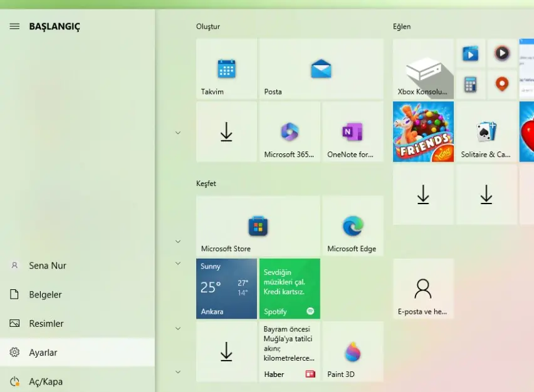Launch Microsoft Edge from its tile
Image resolution: width=534 pixels, height=392 pixels.
[x=352, y=225]
